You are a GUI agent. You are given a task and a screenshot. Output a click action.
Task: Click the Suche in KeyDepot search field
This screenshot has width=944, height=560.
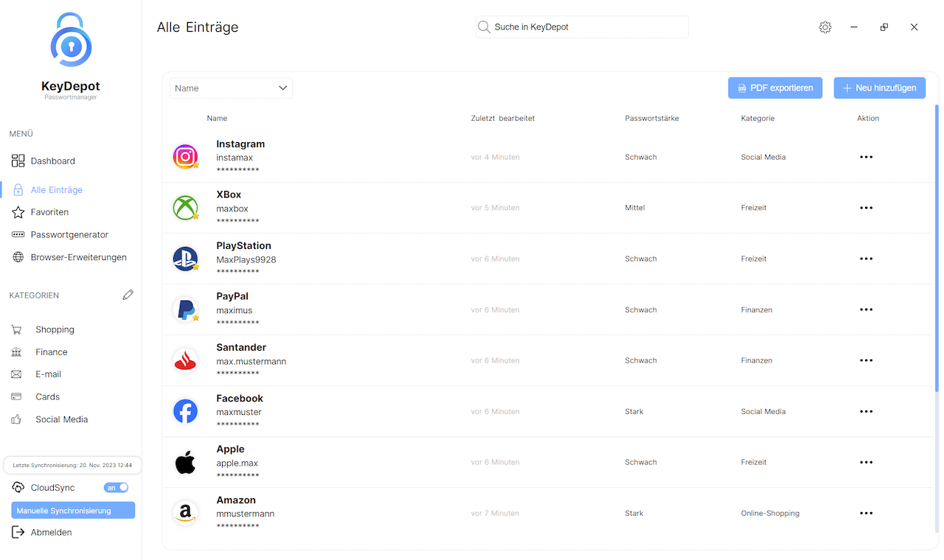(583, 27)
